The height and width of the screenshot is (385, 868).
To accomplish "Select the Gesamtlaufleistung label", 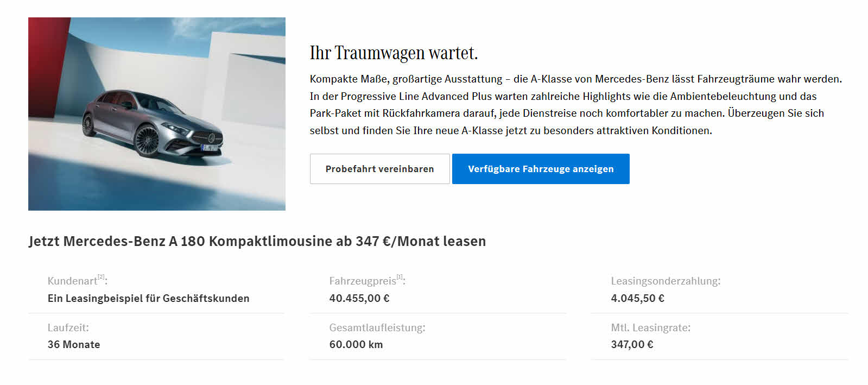I will tap(377, 327).
